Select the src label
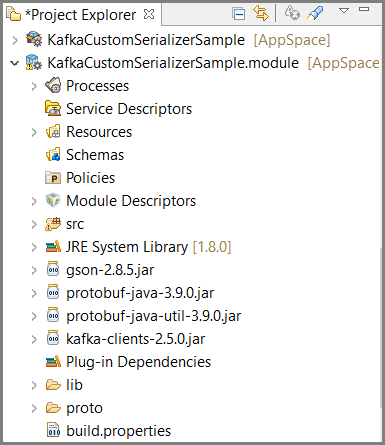The height and width of the screenshot is (445, 385). point(75,224)
